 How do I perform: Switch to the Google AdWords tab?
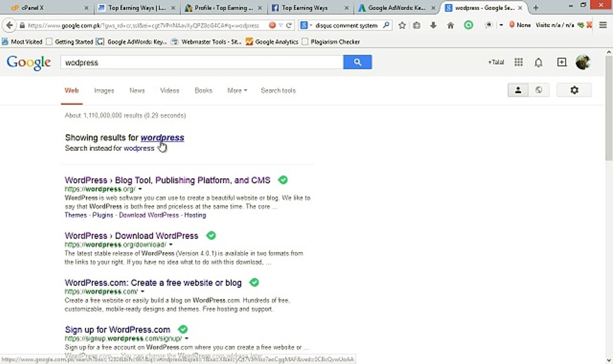(x=397, y=8)
